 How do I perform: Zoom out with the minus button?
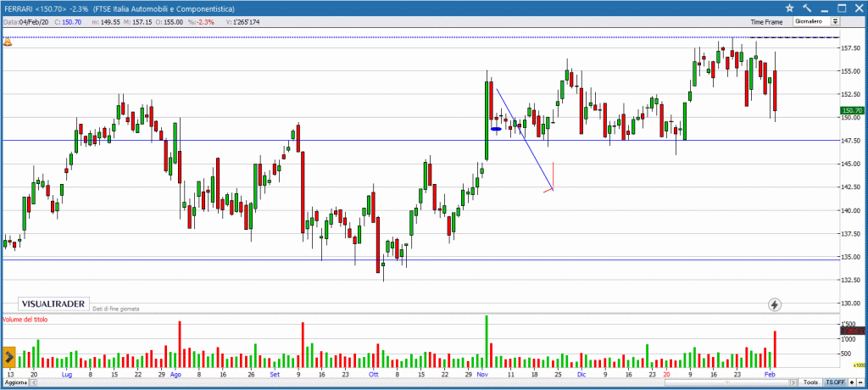point(860,383)
